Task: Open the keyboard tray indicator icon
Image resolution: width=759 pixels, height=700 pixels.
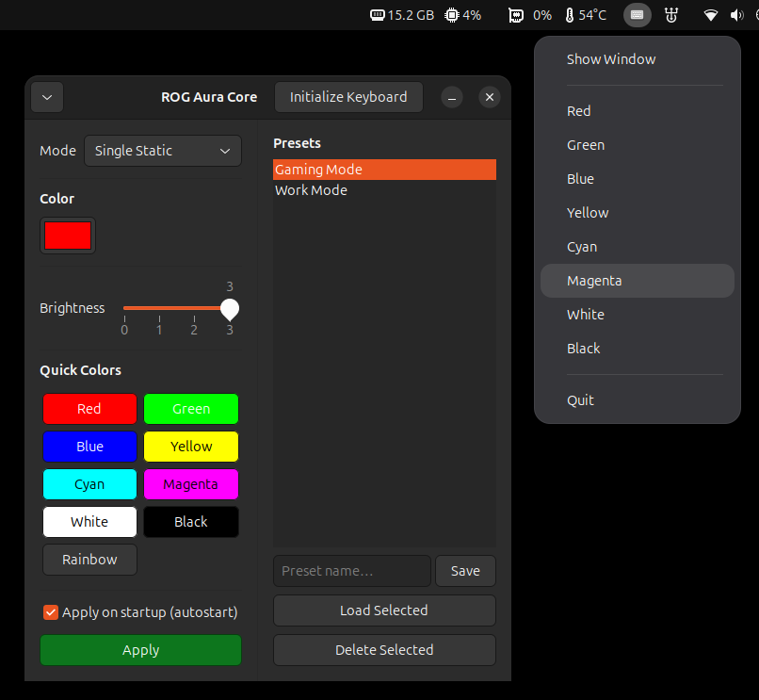Action: pos(637,15)
